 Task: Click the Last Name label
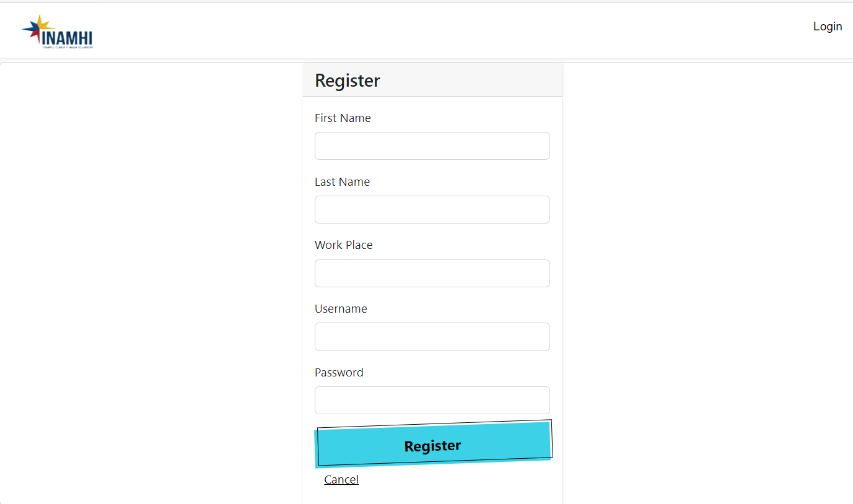click(x=342, y=181)
